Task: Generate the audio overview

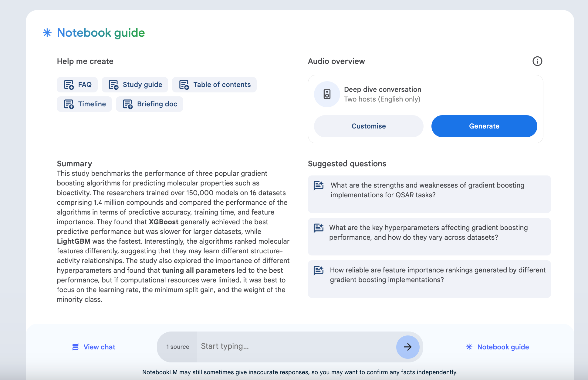Action: (484, 126)
